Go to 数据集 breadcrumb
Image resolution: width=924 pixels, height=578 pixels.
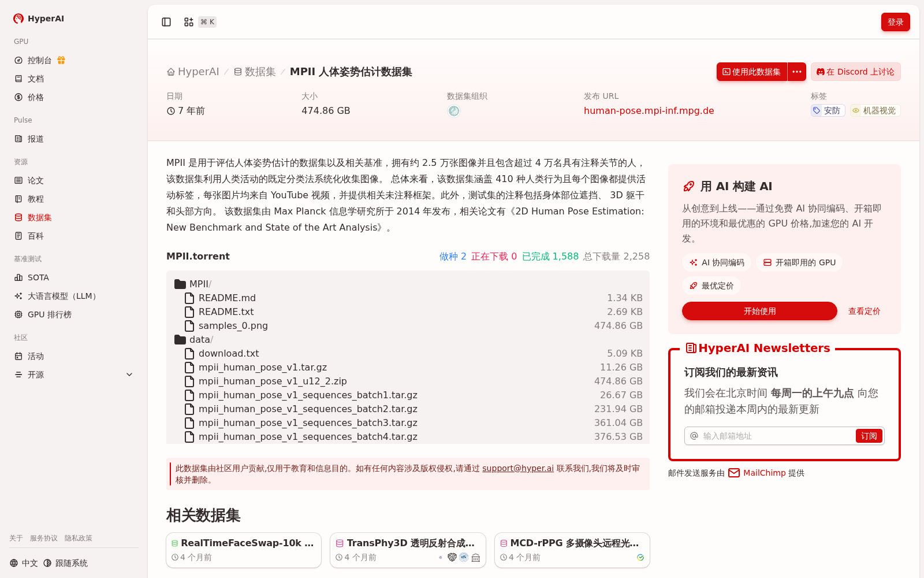(x=255, y=72)
